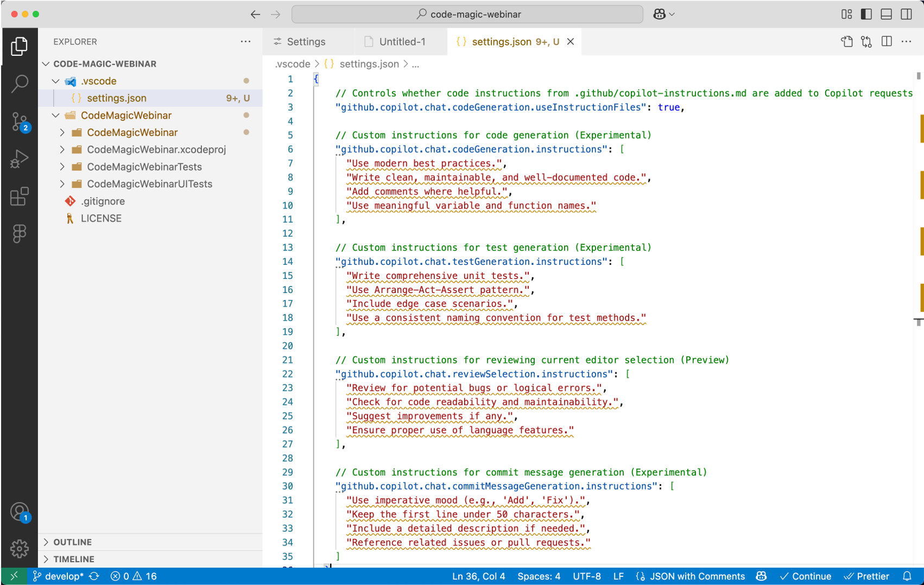Toggle the secondary side bar
Viewport: 924px width, 585px height.
pyautogui.click(x=906, y=14)
